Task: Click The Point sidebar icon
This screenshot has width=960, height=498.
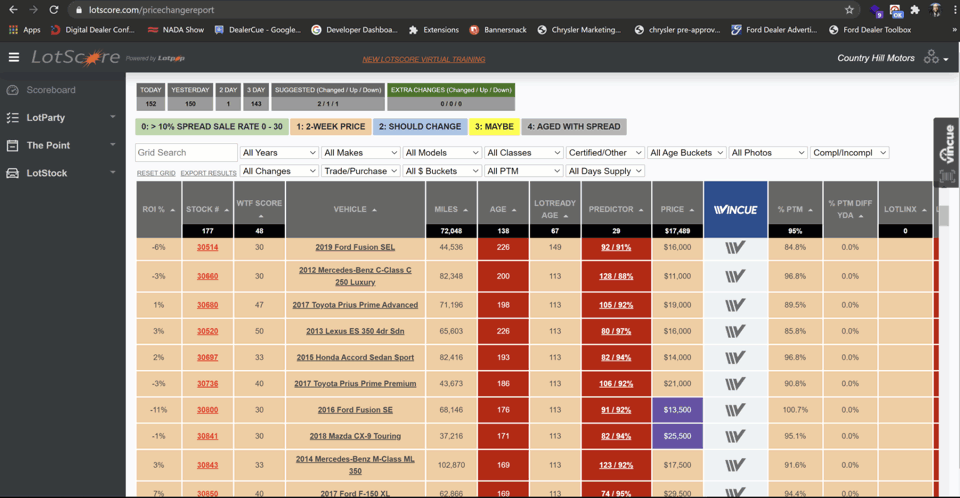Action: click(x=12, y=145)
